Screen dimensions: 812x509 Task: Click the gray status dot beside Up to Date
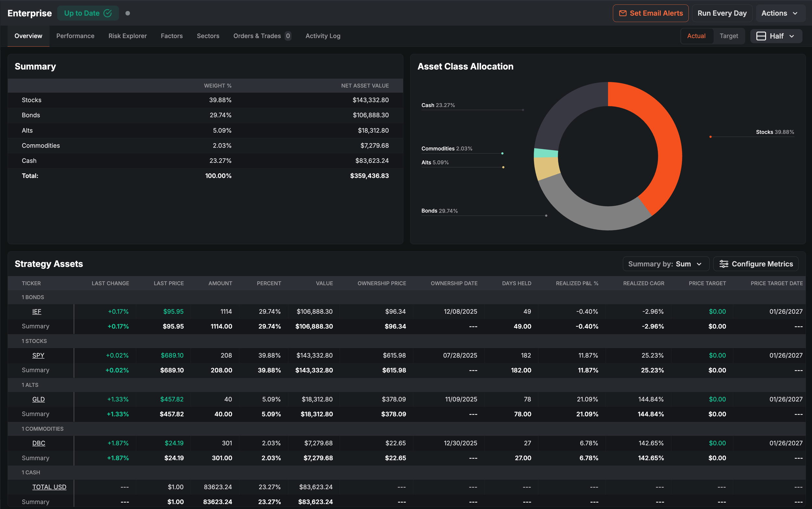click(x=128, y=13)
